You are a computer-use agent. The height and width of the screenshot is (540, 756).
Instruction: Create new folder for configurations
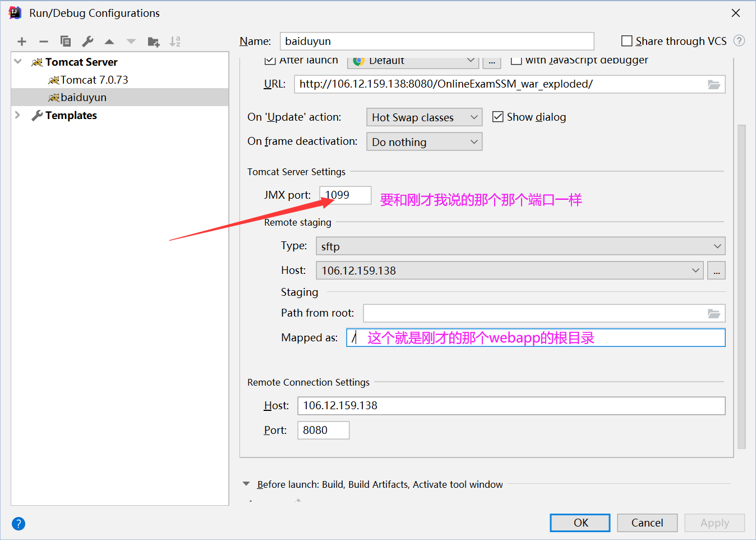coord(154,42)
